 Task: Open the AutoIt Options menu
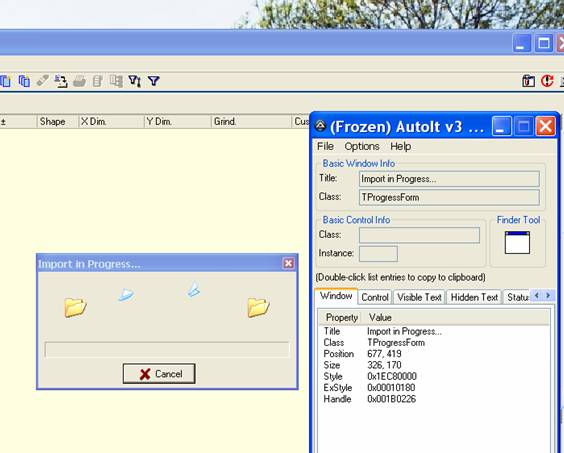pos(362,146)
